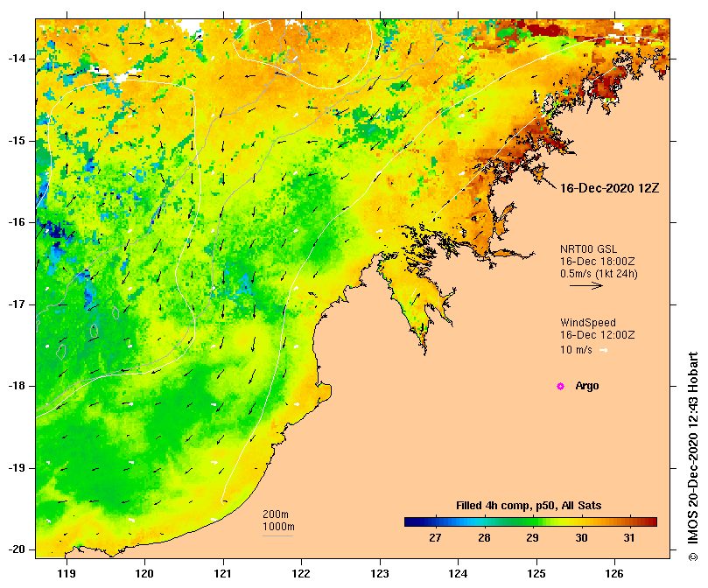Click the "27" value on color bar

click(x=435, y=538)
